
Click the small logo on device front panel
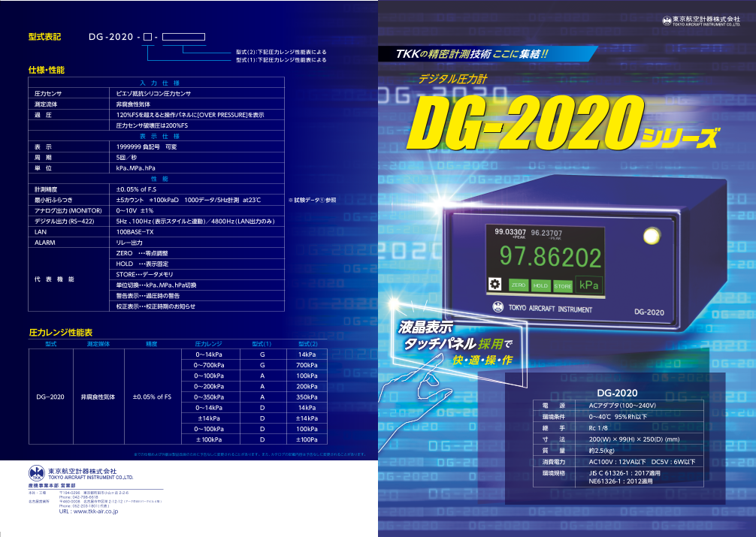(x=497, y=307)
